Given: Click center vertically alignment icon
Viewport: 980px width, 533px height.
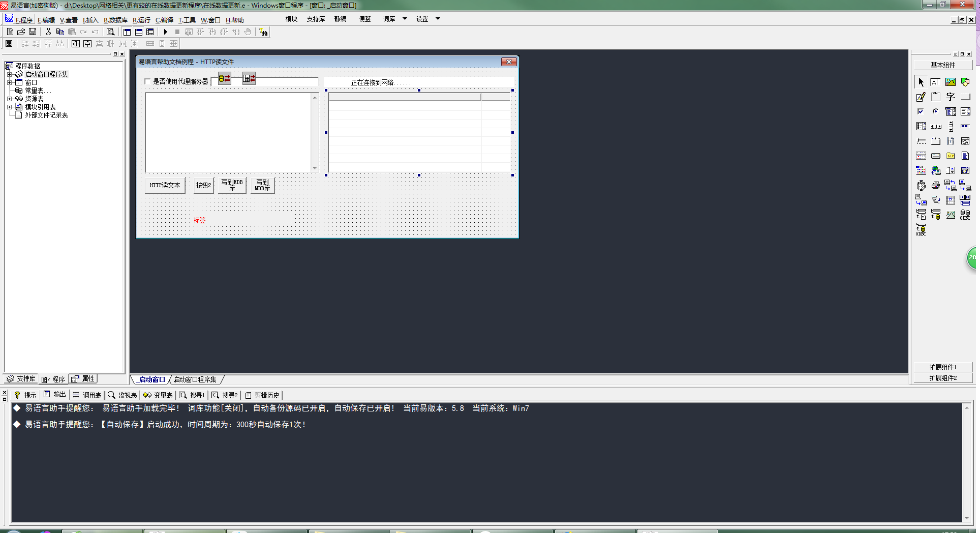Looking at the screenshot, I should (x=87, y=44).
